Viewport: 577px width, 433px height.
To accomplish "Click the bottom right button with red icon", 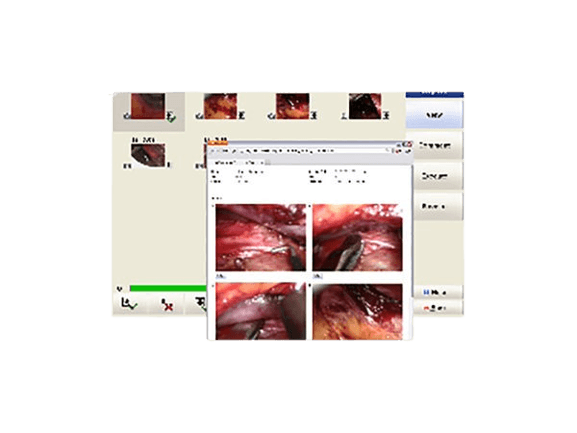I will (438, 308).
